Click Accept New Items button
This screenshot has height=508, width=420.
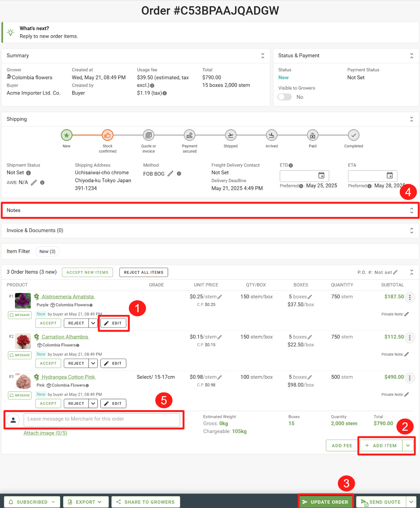[88, 272]
